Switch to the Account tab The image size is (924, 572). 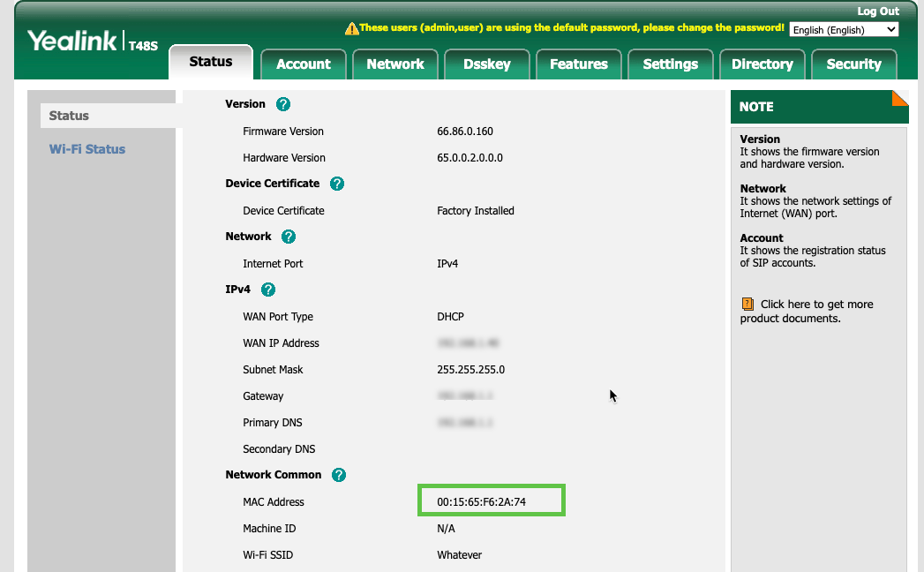pos(303,64)
